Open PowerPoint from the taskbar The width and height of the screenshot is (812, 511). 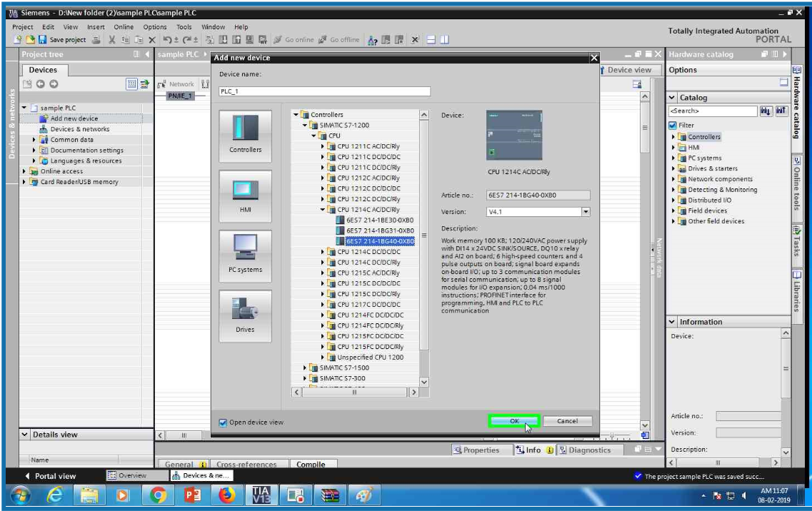click(192, 495)
